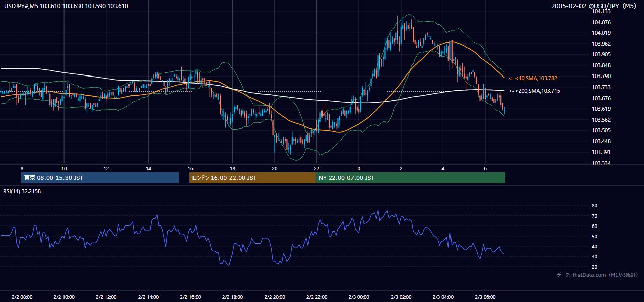This screenshot has height=302, width=644.
Task: Click the 104.076 price axis label
Action: tap(601, 22)
